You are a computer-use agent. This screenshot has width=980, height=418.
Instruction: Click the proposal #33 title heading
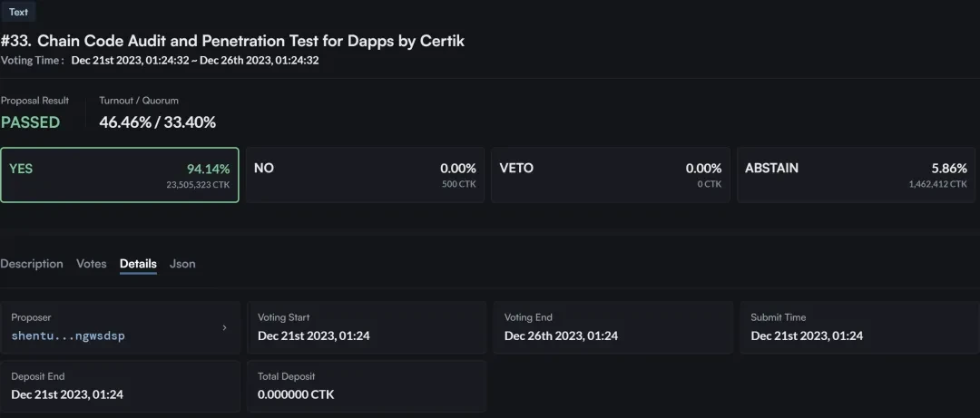click(x=232, y=41)
